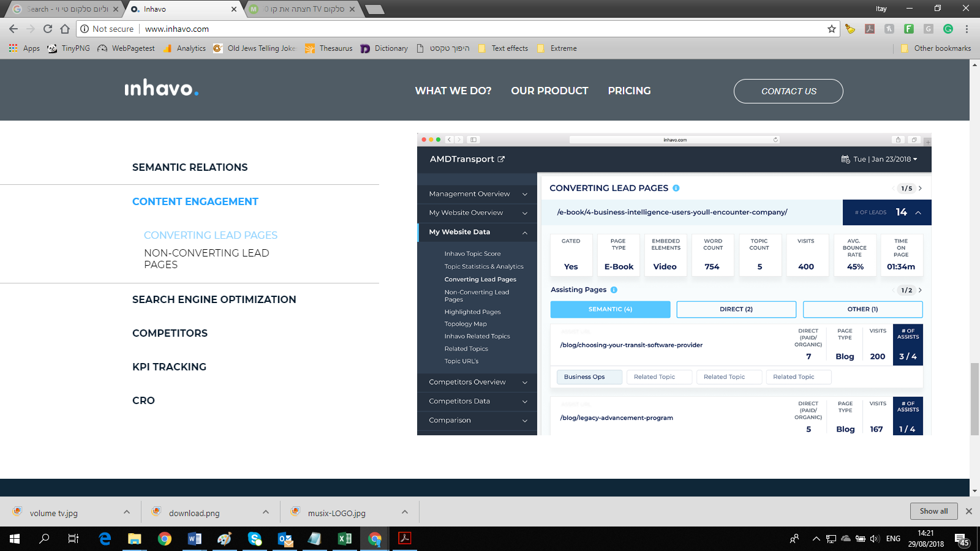Select the Direct (2) tab
The height and width of the screenshot is (551, 980).
[736, 309]
